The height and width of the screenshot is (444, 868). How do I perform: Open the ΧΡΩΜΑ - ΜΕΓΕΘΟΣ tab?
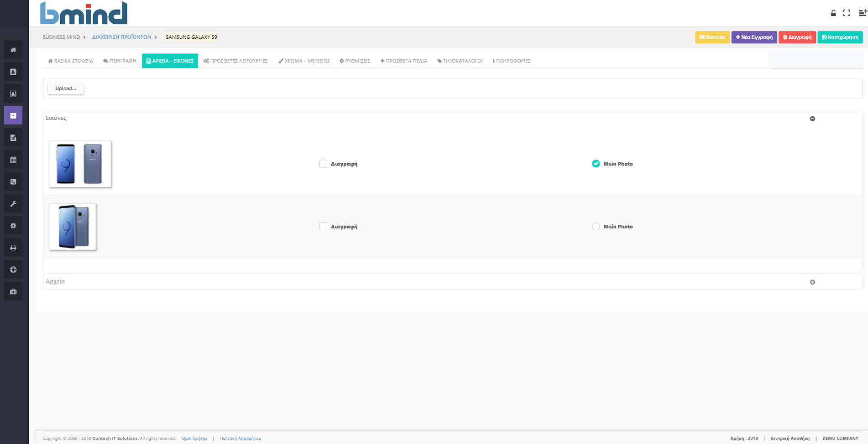click(x=304, y=61)
